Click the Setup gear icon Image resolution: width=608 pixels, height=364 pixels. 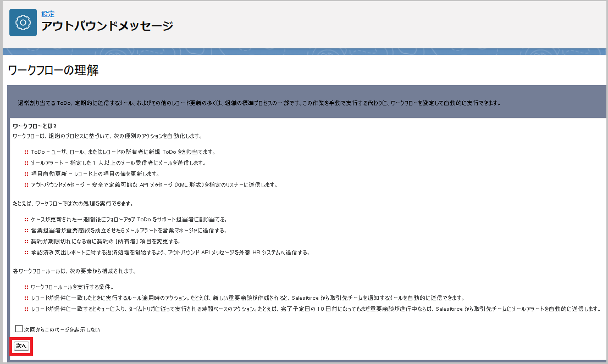point(23,23)
